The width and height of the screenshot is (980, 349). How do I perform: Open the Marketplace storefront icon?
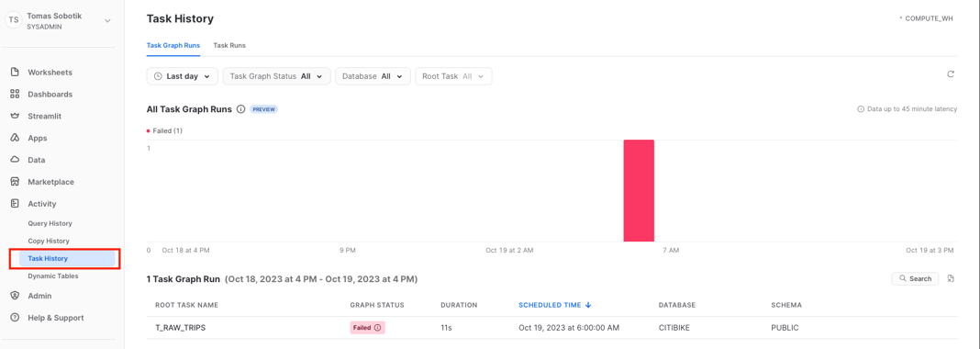click(x=15, y=182)
